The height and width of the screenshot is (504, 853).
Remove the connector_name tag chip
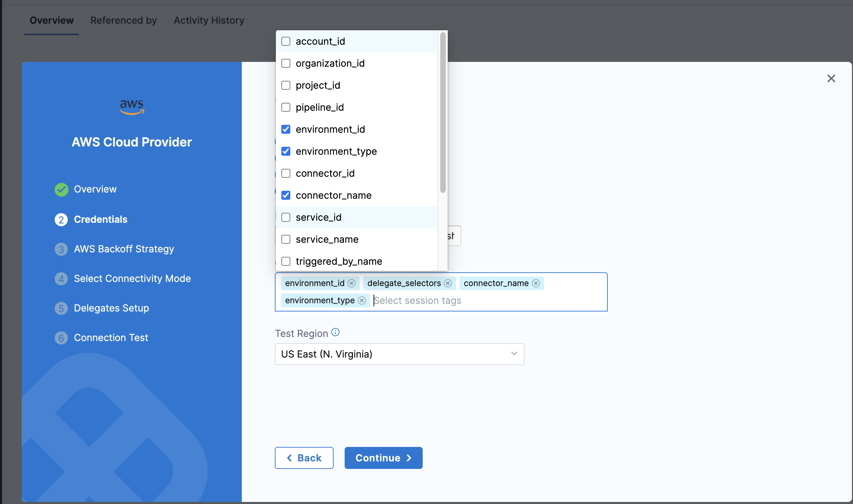tap(536, 283)
